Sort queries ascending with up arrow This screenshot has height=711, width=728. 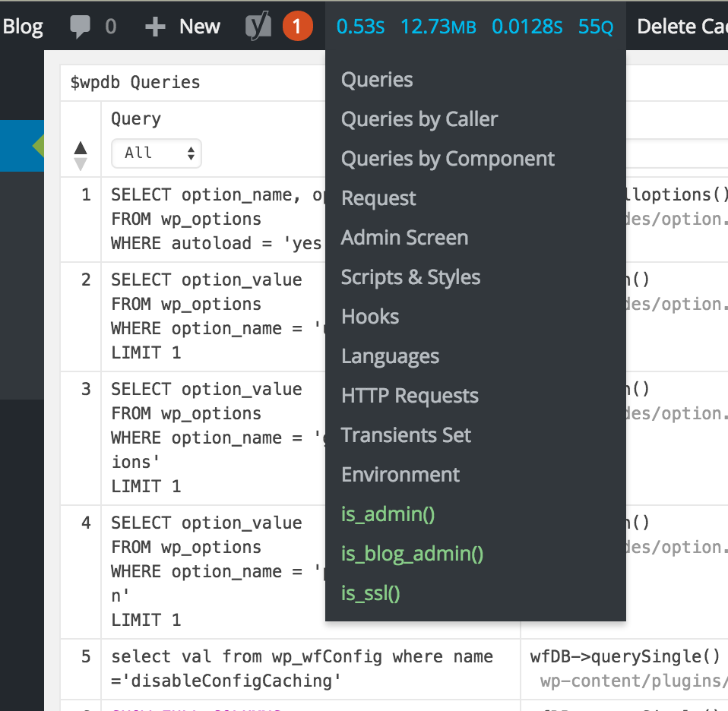pyautogui.click(x=81, y=147)
